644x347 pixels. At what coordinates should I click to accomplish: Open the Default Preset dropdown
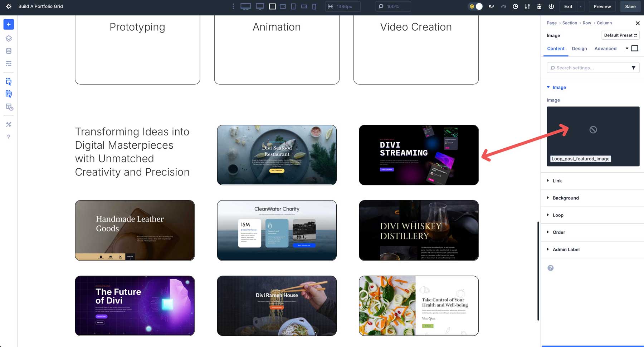coord(620,35)
